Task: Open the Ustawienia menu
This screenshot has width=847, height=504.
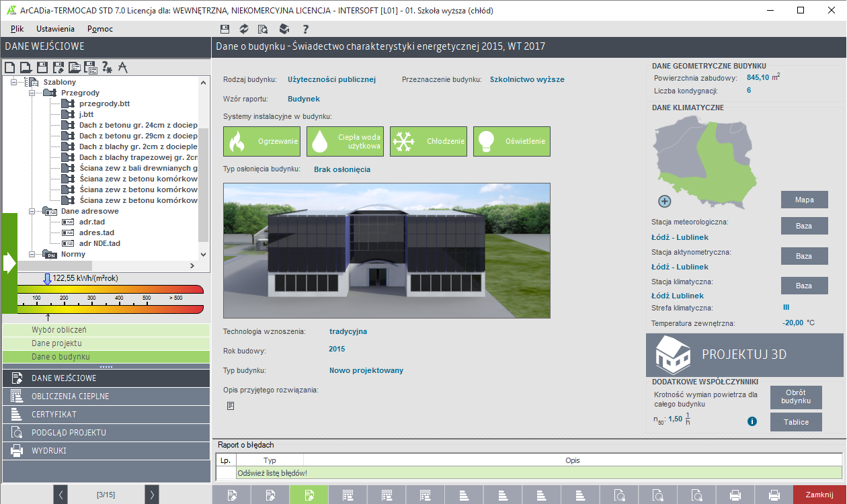Action: (x=55, y=29)
